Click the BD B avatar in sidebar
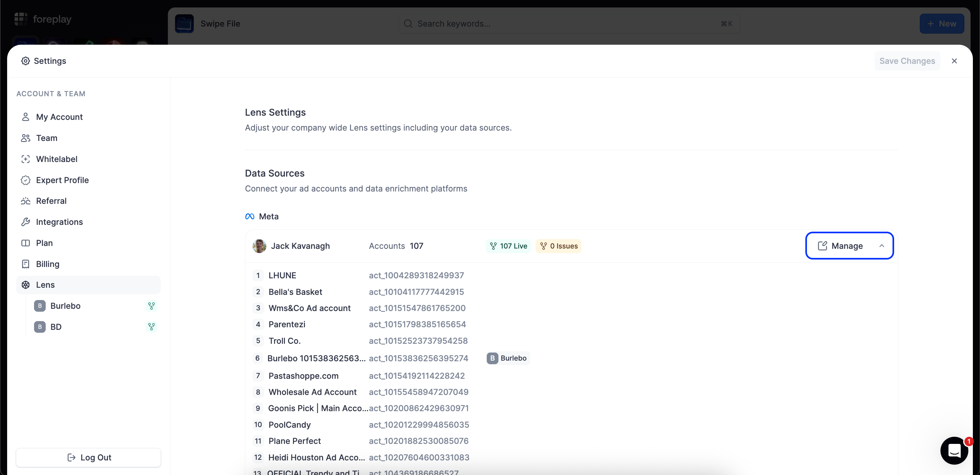Screen dimensions: 980x475 (40, 327)
